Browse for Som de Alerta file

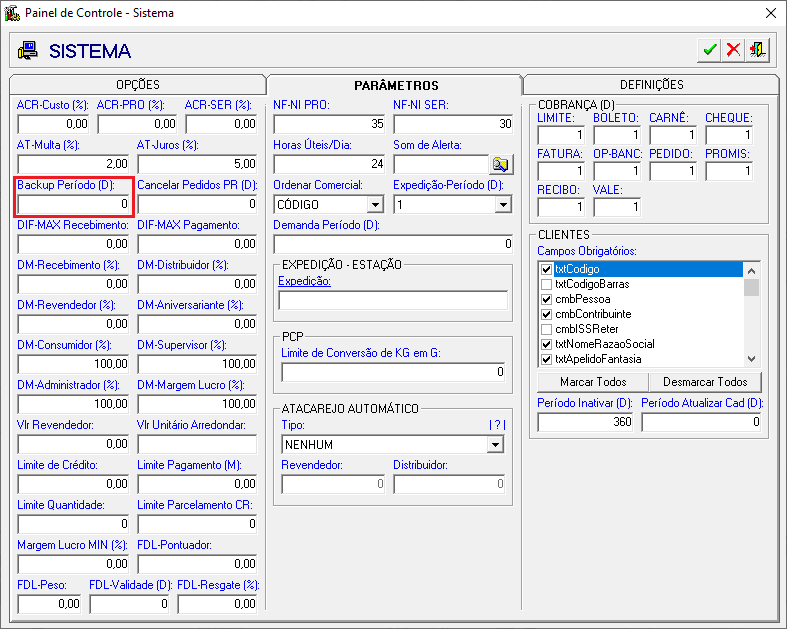500,164
